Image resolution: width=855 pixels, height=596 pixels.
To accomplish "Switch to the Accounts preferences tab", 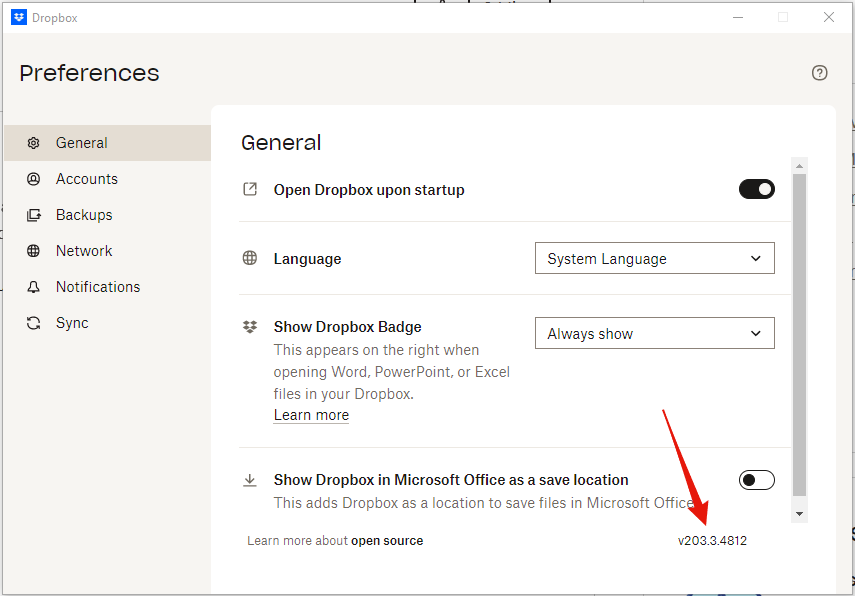I will point(87,179).
